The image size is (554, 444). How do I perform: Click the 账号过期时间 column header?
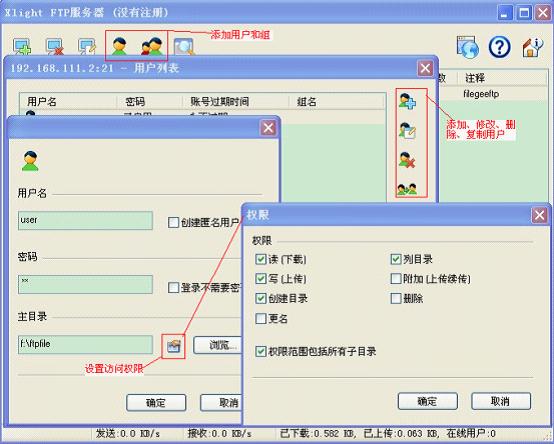tap(235, 102)
